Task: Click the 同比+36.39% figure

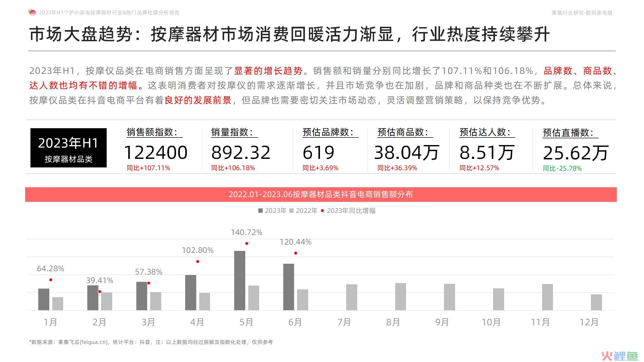Action: [x=397, y=168]
